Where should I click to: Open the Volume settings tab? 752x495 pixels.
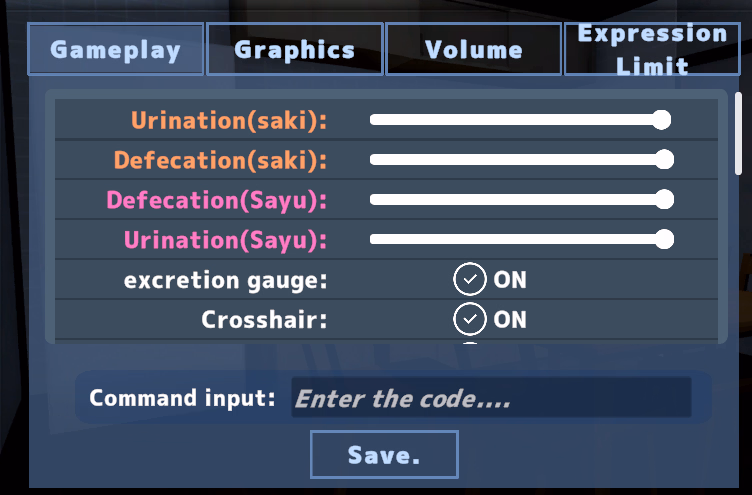click(473, 49)
